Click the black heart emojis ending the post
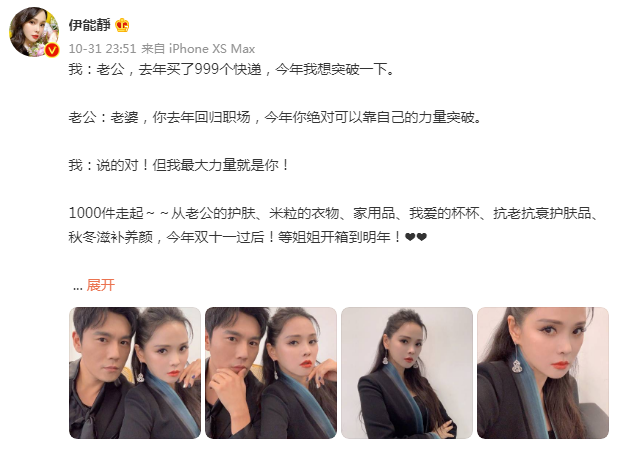 tap(416, 237)
